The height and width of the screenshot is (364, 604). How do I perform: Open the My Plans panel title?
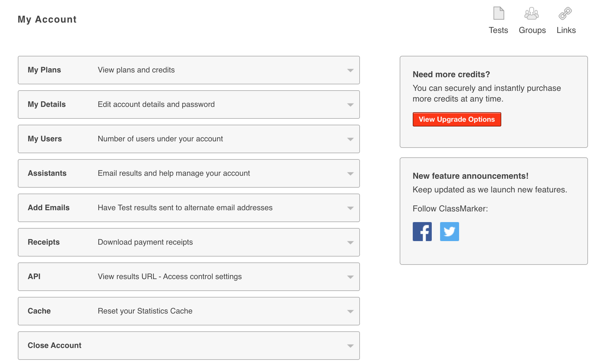click(x=44, y=70)
